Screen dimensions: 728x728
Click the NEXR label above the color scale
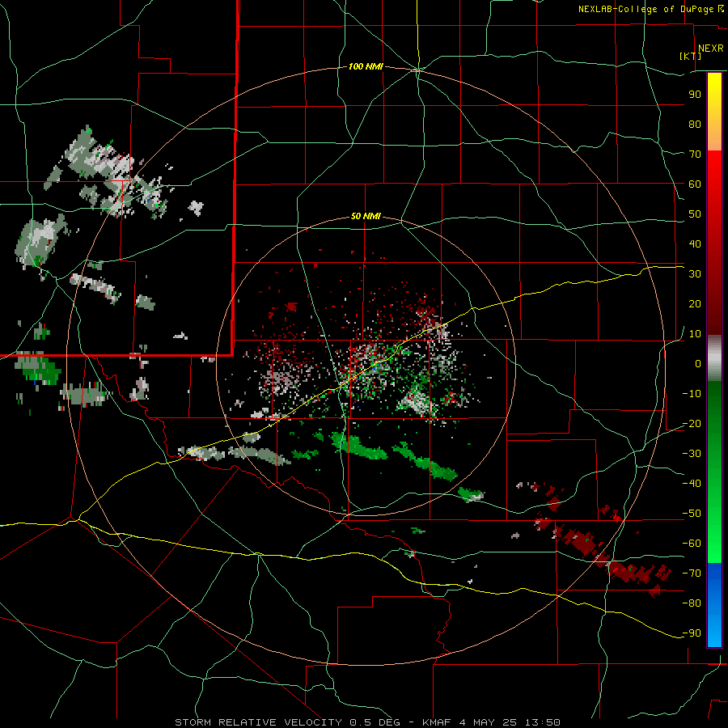[x=710, y=49]
